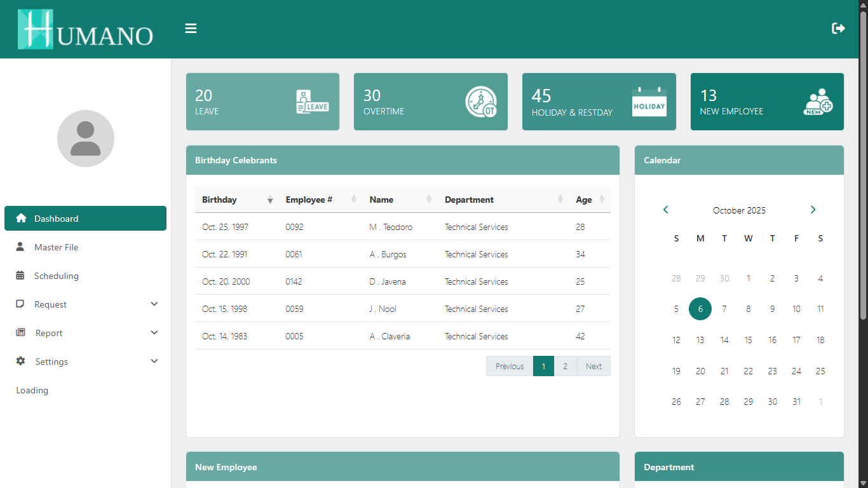Open Master File in sidebar
The image size is (868, 488).
tap(57, 247)
